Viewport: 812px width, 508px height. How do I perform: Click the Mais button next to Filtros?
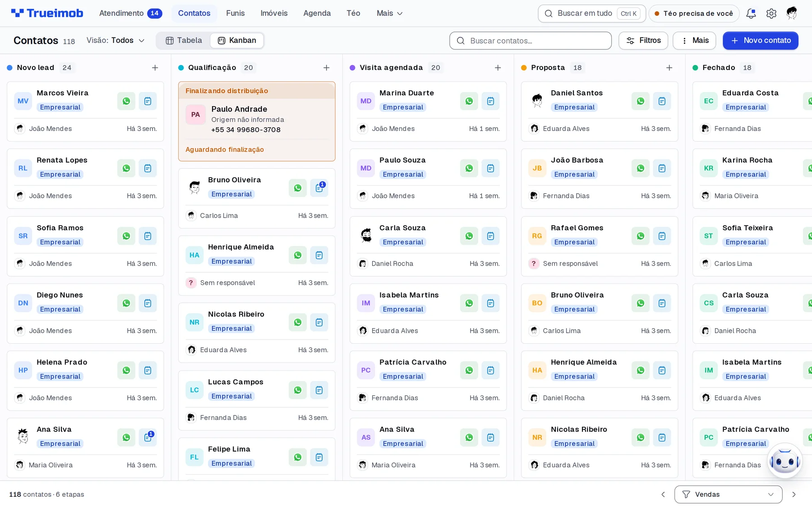tap(694, 41)
